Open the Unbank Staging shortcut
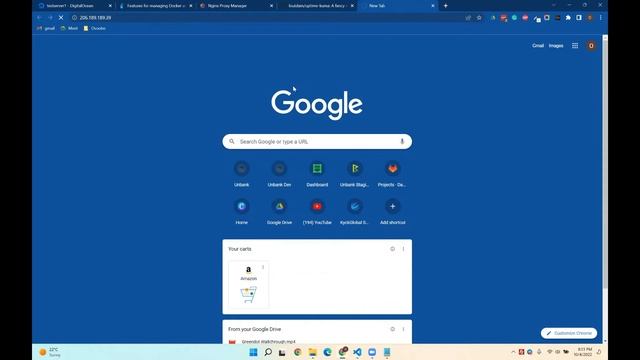 tap(355, 174)
